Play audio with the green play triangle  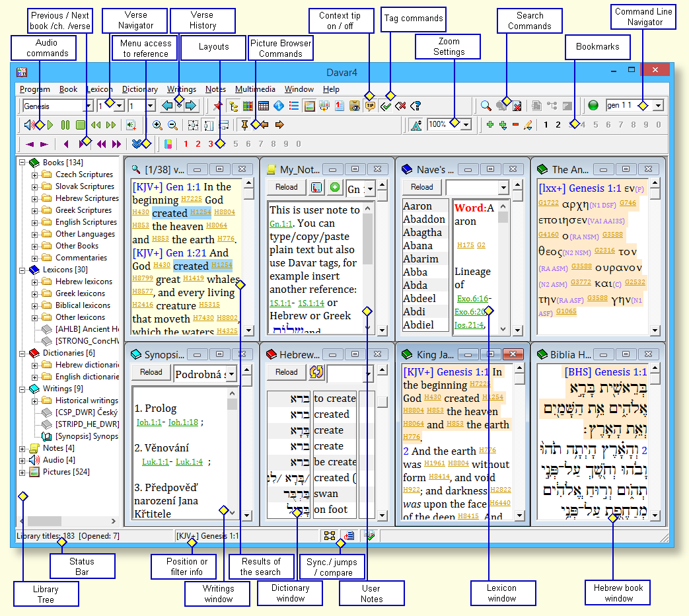(x=50, y=125)
